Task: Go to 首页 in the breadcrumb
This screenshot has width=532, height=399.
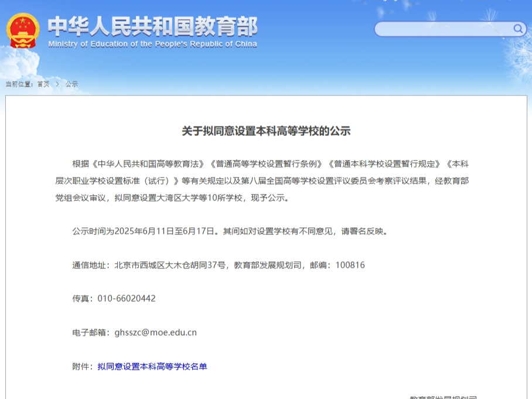Action: (43, 84)
